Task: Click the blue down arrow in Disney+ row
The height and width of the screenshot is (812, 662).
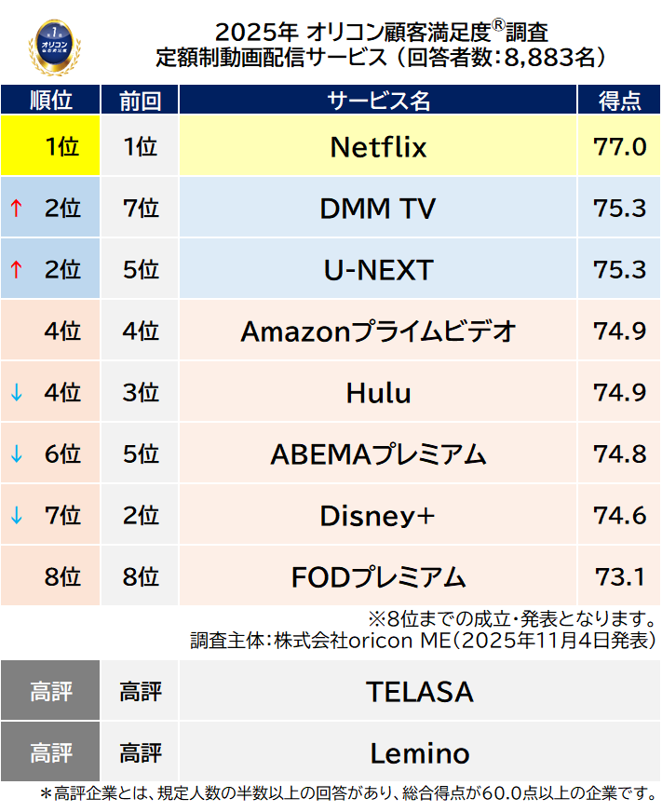Action: click(16, 516)
